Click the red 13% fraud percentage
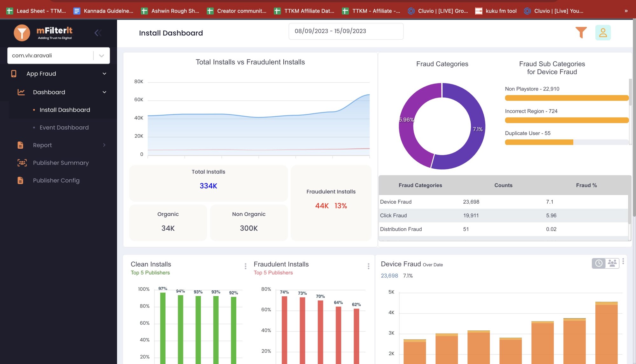This screenshot has width=636, height=364. pyautogui.click(x=341, y=206)
